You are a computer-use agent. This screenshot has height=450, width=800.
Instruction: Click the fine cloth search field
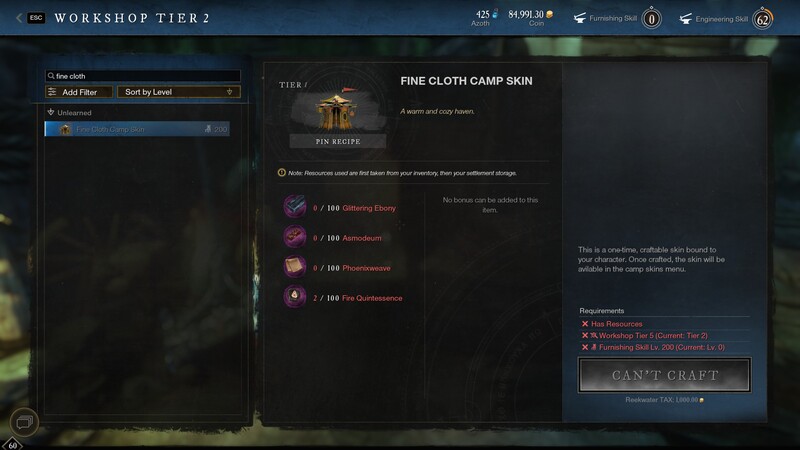143,76
